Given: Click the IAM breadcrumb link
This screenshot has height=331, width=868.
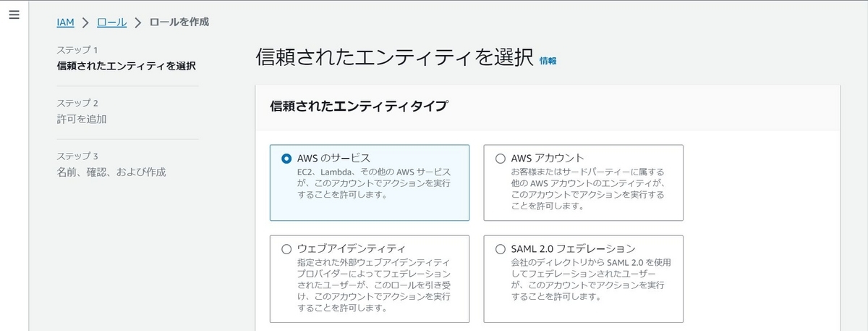Looking at the screenshot, I should pos(65,22).
